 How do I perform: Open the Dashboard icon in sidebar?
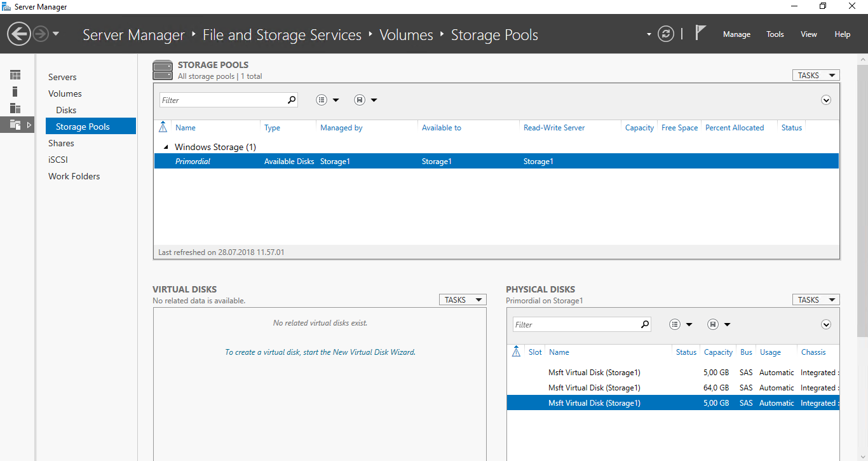(x=15, y=75)
